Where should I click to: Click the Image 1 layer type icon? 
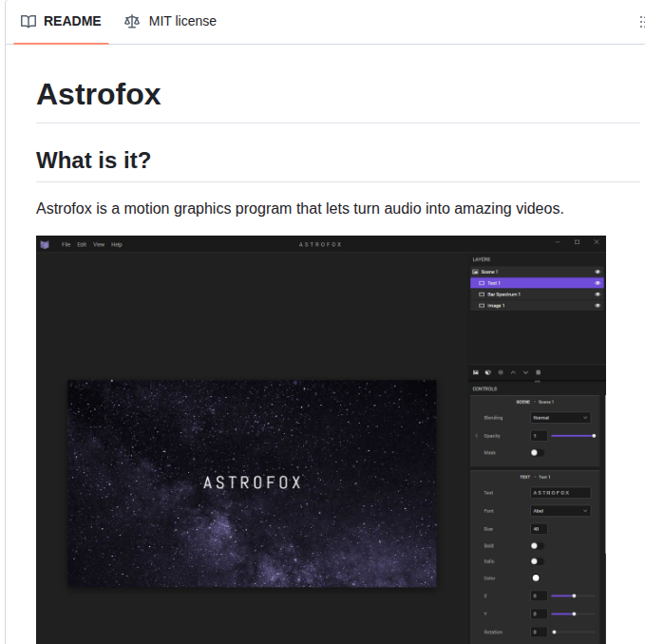[x=482, y=306]
